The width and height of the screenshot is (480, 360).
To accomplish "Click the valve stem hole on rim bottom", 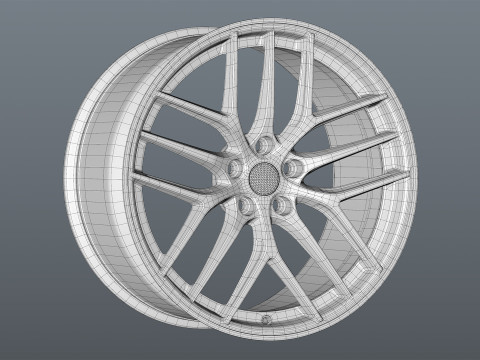I will (x=266, y=319).
